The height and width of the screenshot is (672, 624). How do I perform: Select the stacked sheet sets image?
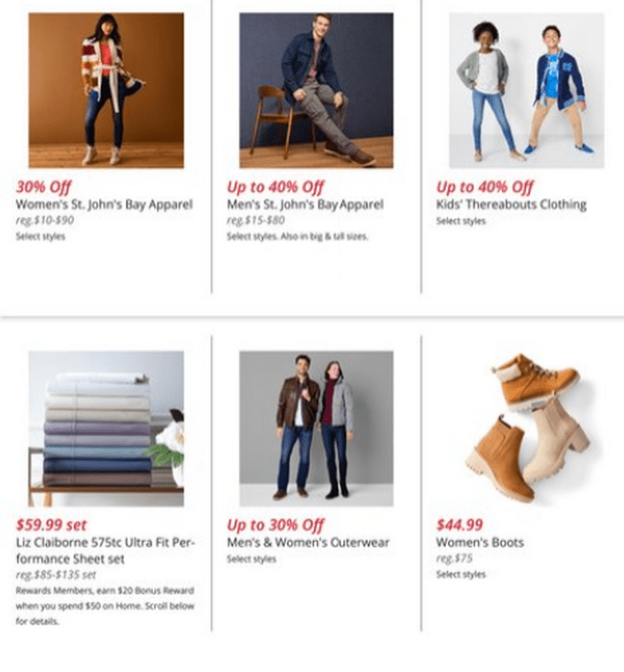tap(106, 429)
